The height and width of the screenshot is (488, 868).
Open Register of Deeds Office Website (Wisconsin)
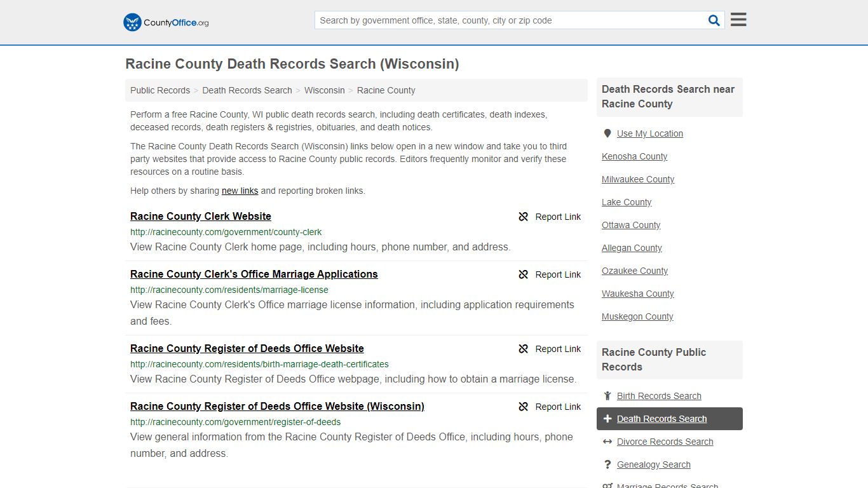coord(277,406)
